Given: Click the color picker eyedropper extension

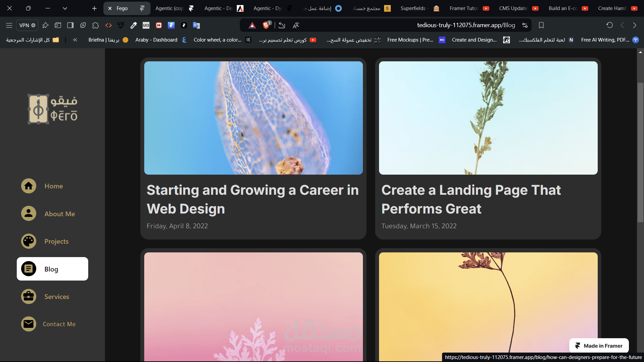Looking at the screenshot, I should point(133,25).
